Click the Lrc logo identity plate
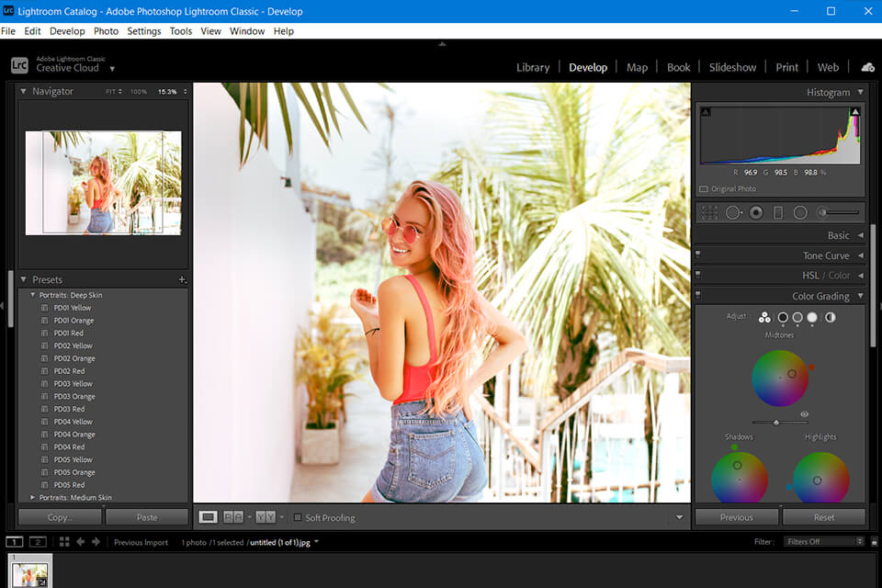The height and width of the screenshot is (588, 882). pos(19,65)
